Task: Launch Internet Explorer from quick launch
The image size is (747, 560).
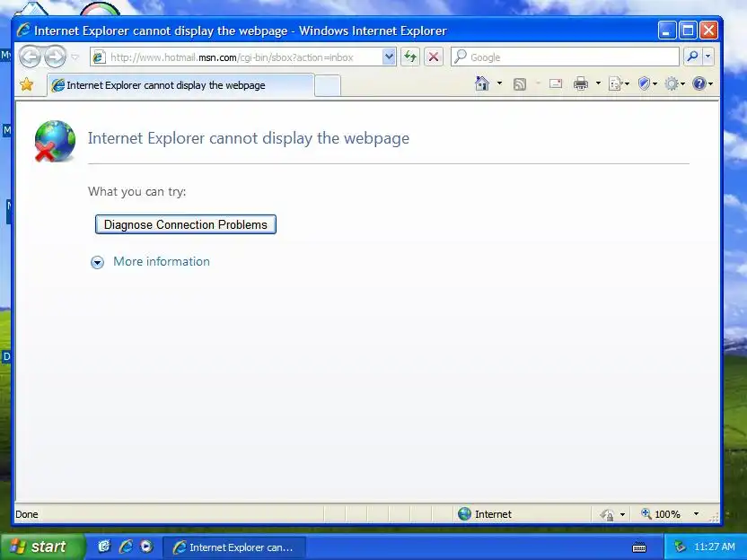Action: pyautogui.click(x=126, y=547)
